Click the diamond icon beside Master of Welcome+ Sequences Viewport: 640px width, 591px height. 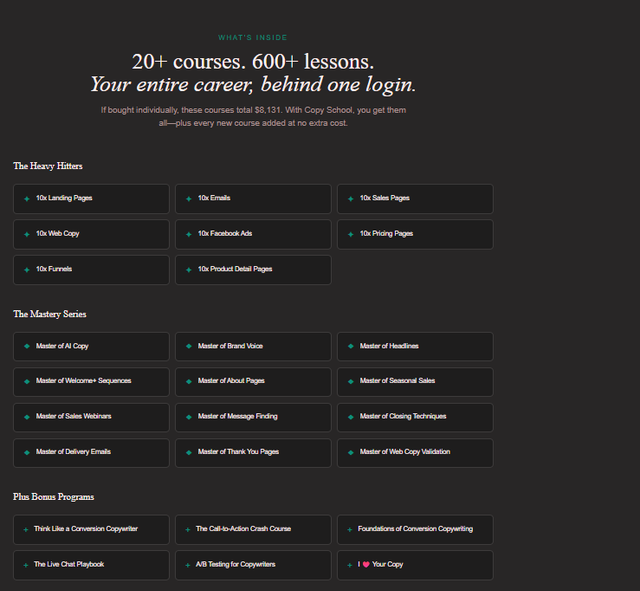pos(27,381)
